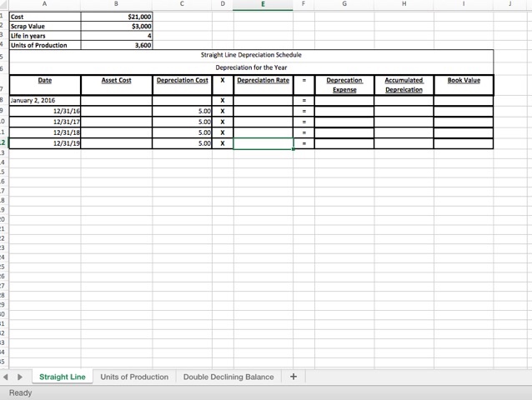This screenshot has height=400, width=532.
Task: Select the 5.00 cell in 12/31/19 row
Action: tap(182, 143)
